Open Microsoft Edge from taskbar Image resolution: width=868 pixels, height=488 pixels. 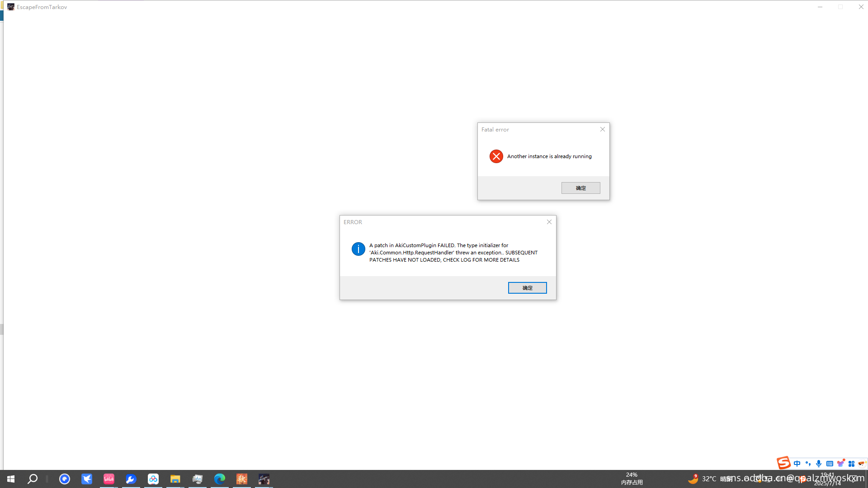point(220,479)
